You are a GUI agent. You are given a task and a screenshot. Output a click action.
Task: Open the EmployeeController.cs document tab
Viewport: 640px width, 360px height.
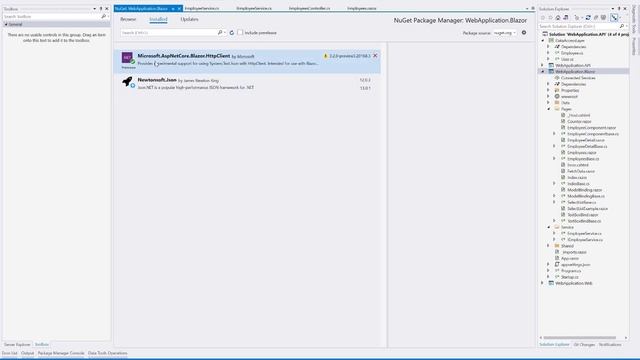click(x=309, y=9)
